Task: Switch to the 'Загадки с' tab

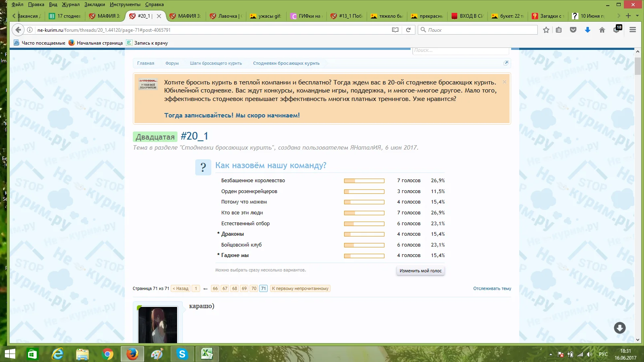Action: [547, 16]
